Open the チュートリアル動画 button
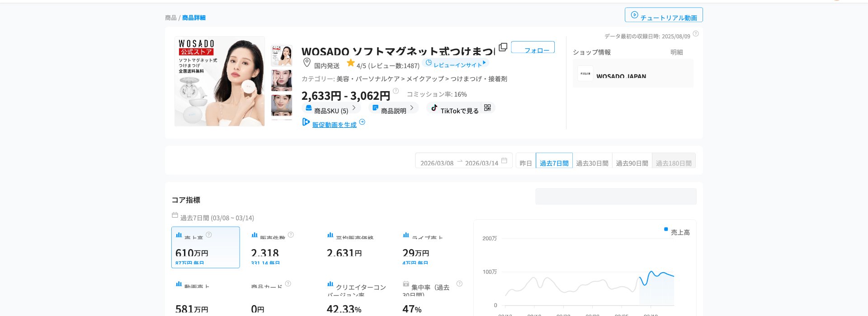The width and height of the screenshot is (868, 316). pyautogui.click(x=664, y=15)
